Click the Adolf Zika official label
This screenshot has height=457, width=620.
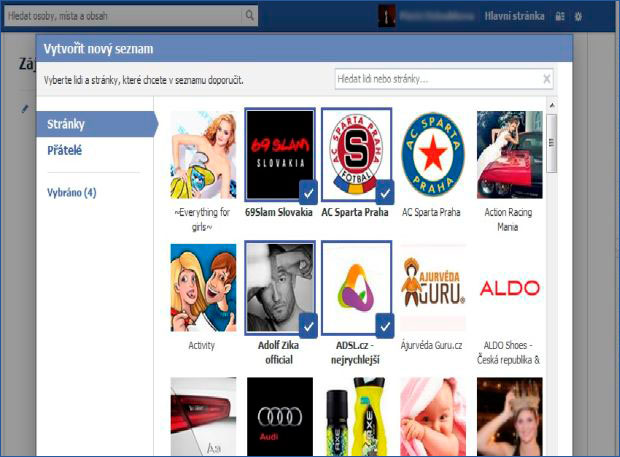pyautogui.click(x=278, y=352)
